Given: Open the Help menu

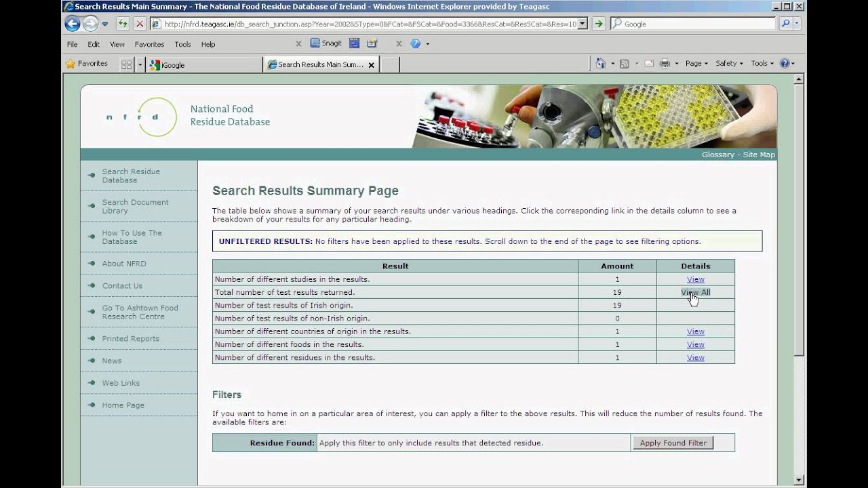Looking at the screenshot, I should 208,44.
